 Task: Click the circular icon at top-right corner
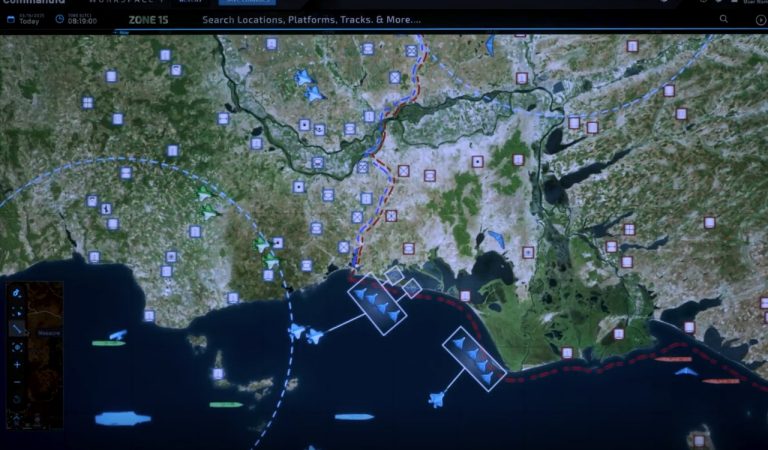click(759, 19)
